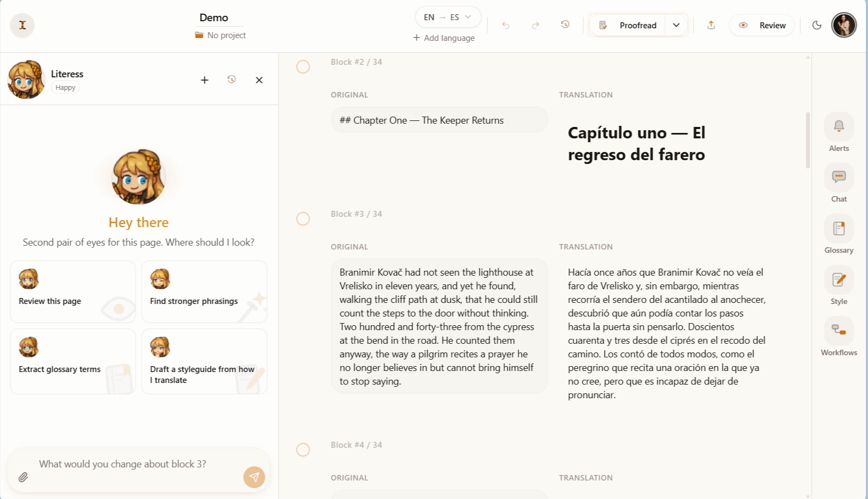Click Add language link
Viewport: 868px width, 499px height.
point(444,38)
